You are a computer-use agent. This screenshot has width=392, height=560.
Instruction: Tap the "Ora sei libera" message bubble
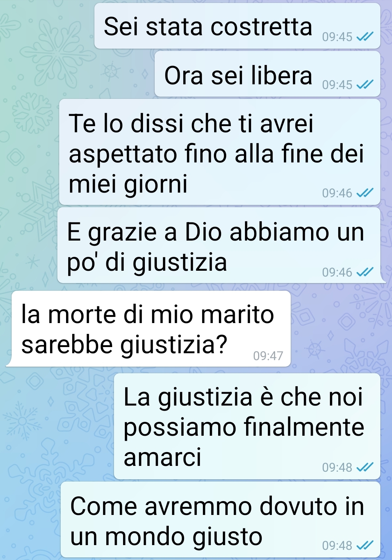[x=268, y=74]
